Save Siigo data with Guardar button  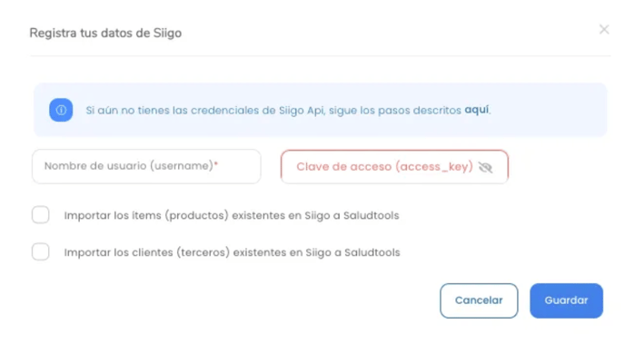pyautogui.click(x=566, y=300)
